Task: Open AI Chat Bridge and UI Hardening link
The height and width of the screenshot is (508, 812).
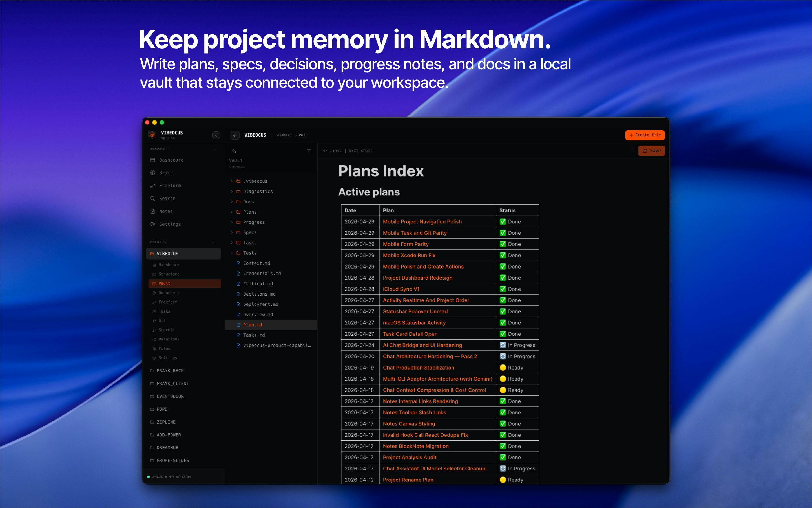Action: click(x=422, y=345)
